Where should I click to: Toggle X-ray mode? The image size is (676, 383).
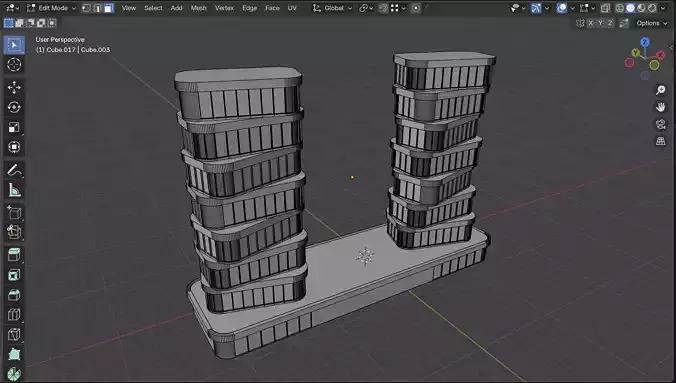pyautogui.click(x=605, y=8)
